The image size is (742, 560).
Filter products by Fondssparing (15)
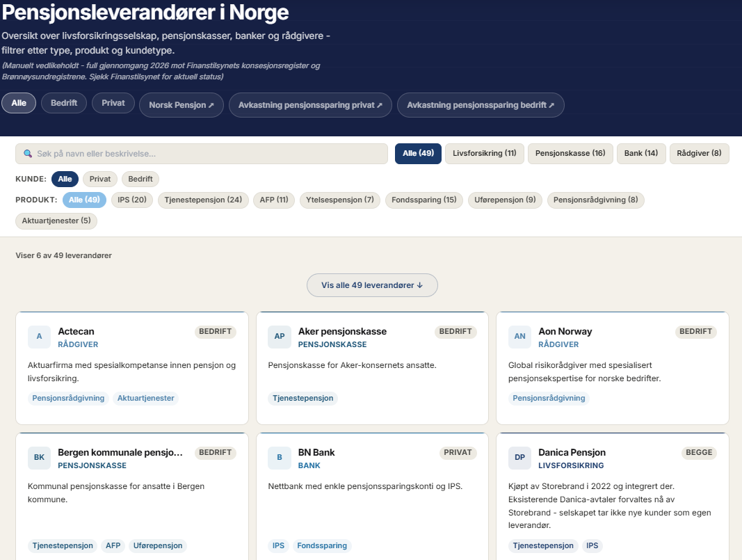tap(424, 200)
